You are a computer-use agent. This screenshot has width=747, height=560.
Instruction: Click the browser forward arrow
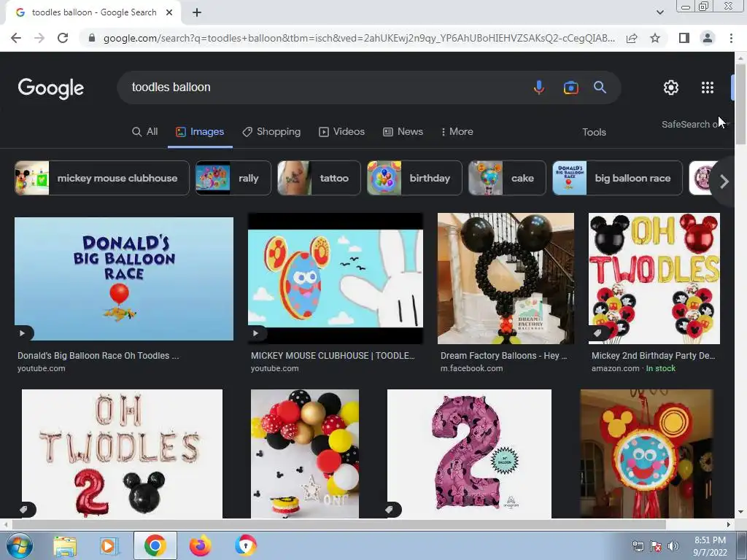39,38
